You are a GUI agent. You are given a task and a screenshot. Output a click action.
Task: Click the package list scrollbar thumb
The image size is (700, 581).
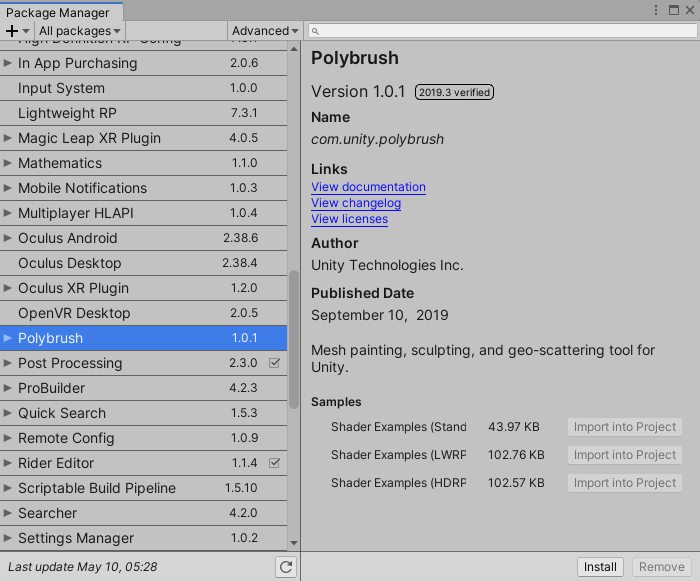point(294,339)
